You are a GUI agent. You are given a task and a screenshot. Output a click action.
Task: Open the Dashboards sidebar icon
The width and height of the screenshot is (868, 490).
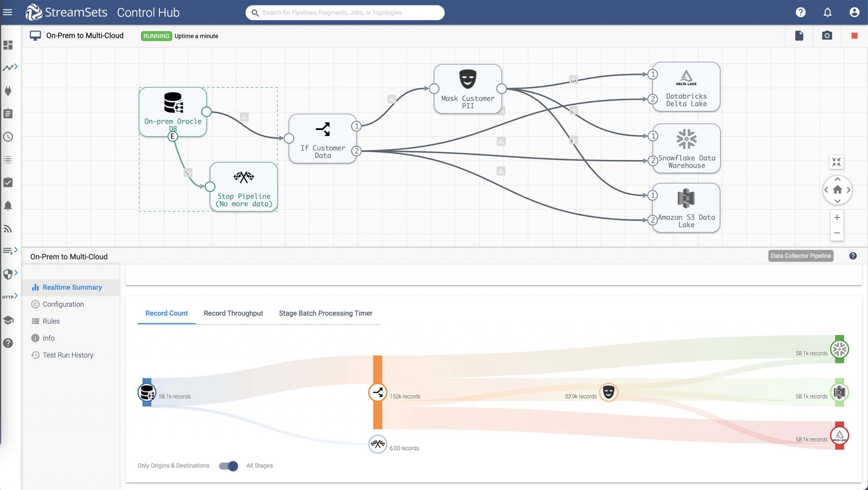8,45
